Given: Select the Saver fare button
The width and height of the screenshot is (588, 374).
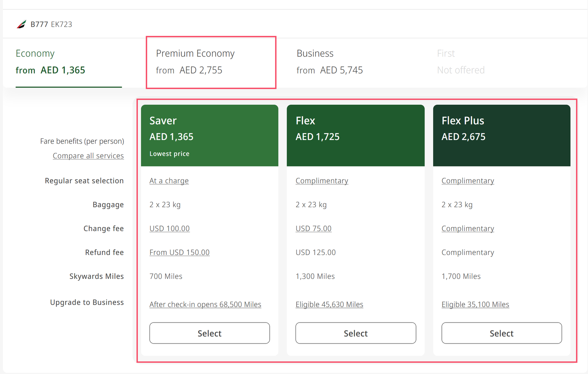Looking at the screenshot, I should (x=209, y=333).
